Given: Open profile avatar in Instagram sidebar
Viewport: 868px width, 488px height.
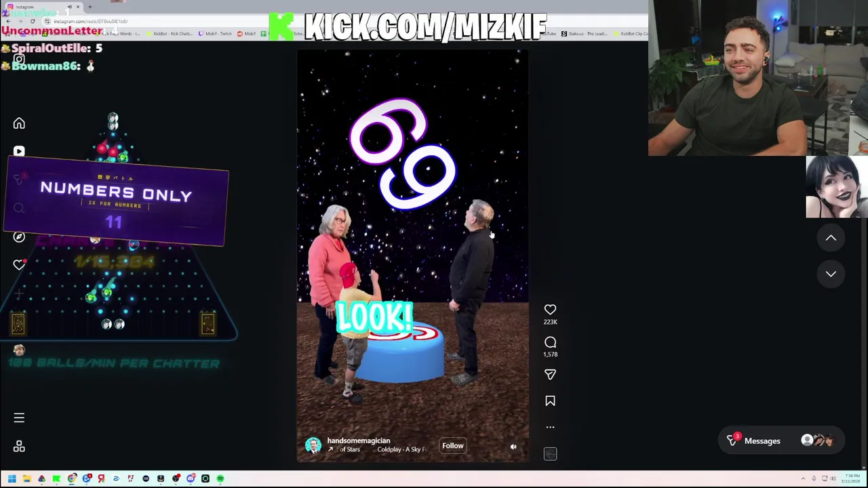Looking at the screenshot, I should [x=19, y=350].
